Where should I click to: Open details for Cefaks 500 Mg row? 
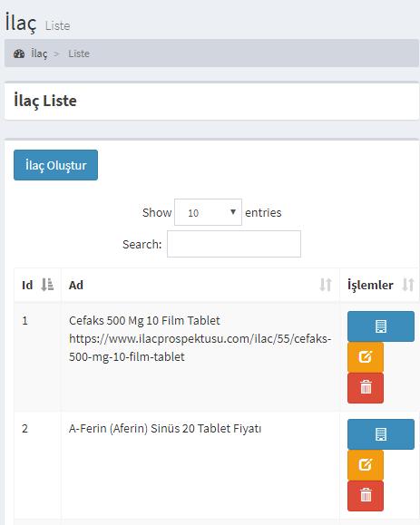point(381,326)
